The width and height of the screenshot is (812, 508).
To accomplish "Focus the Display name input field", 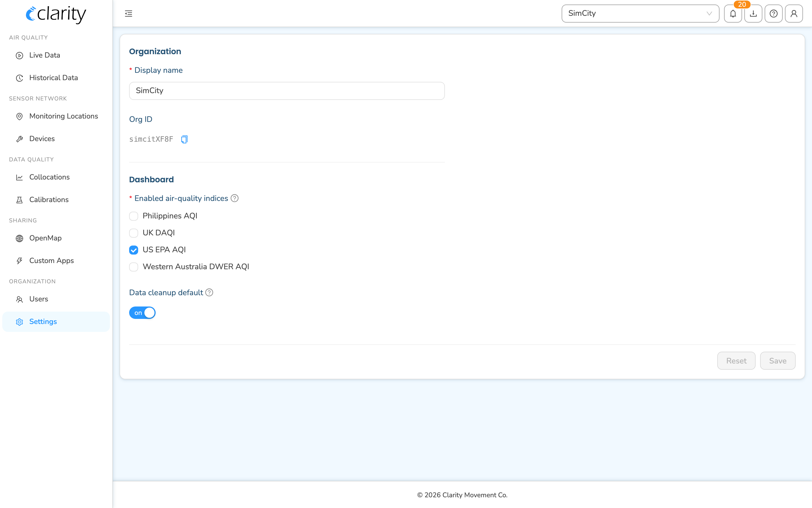I will 287,91.
